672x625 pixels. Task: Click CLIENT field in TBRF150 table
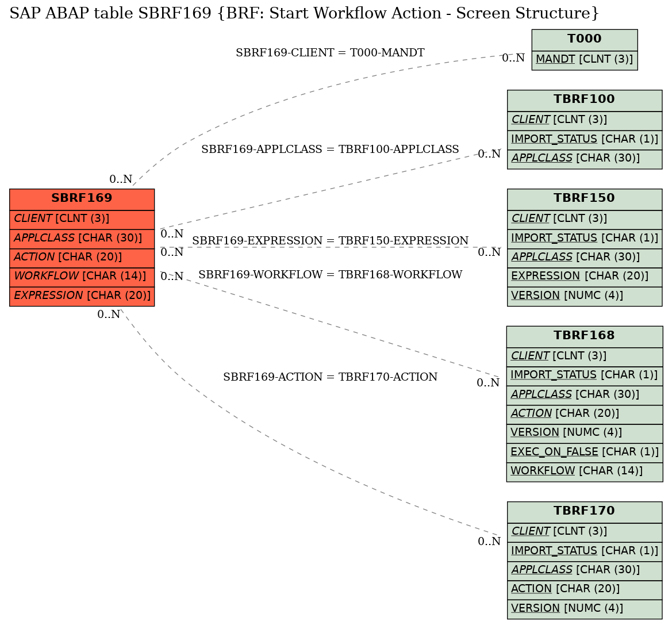click(585, 220)
